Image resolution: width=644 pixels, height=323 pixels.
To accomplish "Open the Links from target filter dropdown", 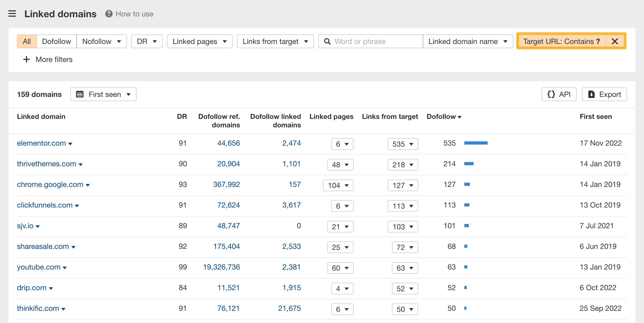I will click(x=275, y=41).
